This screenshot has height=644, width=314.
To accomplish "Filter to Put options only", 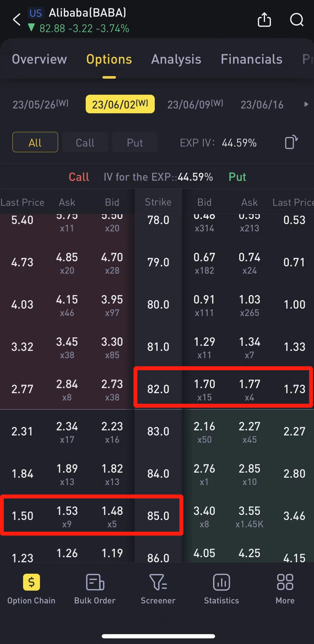I will pyautogui.click(x=135, y=142).
